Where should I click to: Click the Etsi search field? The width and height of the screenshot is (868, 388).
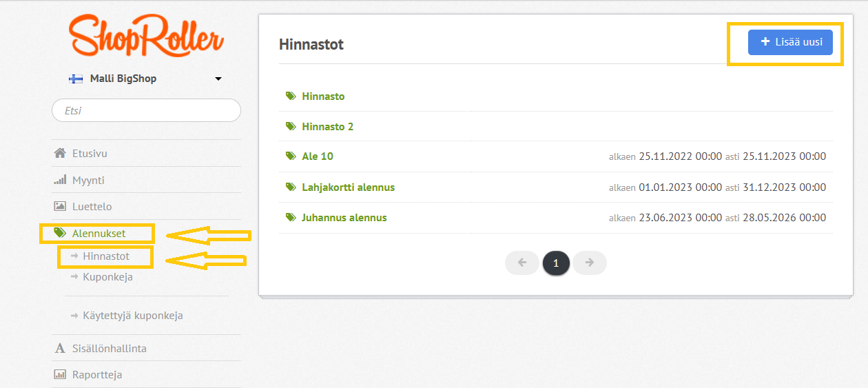(x=146, y=110)
